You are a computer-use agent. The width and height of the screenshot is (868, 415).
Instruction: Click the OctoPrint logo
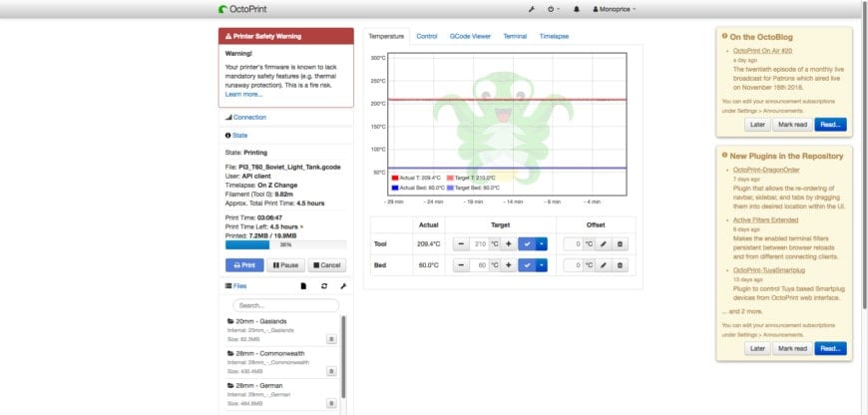(x=242, y=9)
